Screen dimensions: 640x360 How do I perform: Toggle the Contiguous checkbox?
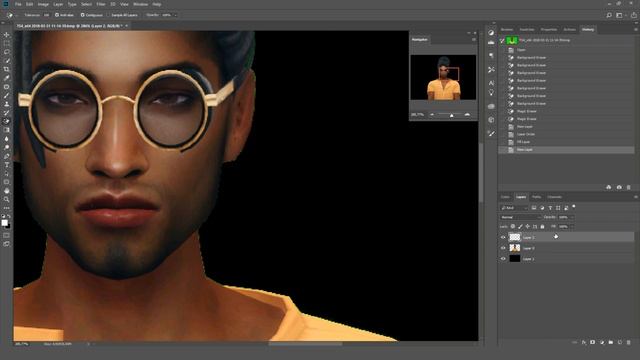coord(82,15)
